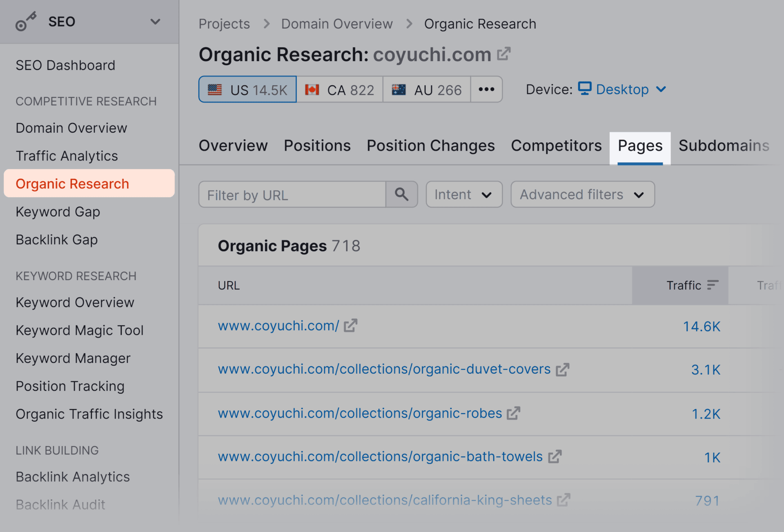Open the Keyword Magic Tool

click(x=79, y=330)
